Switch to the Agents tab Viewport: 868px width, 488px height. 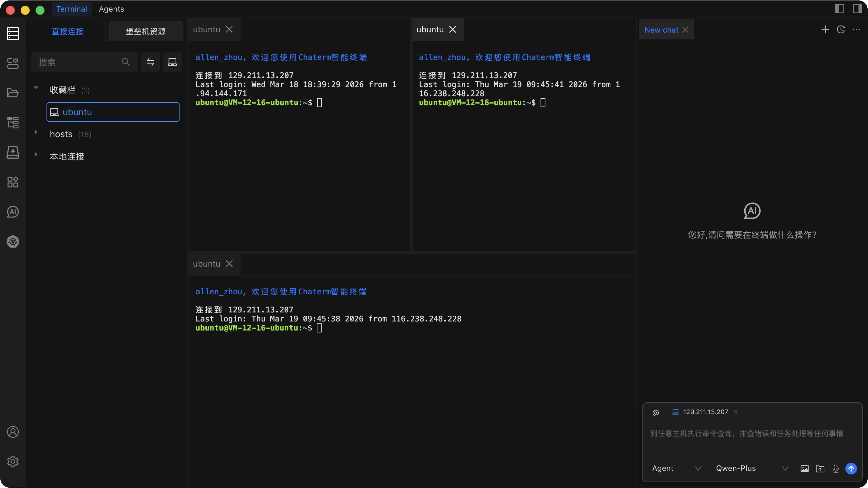[111, 9]
